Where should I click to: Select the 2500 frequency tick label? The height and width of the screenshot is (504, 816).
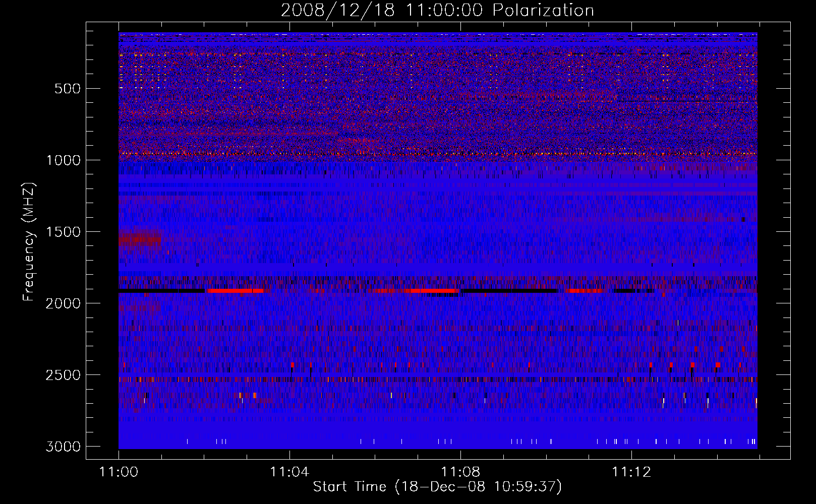pyautogui.click(x=63, y=375)
